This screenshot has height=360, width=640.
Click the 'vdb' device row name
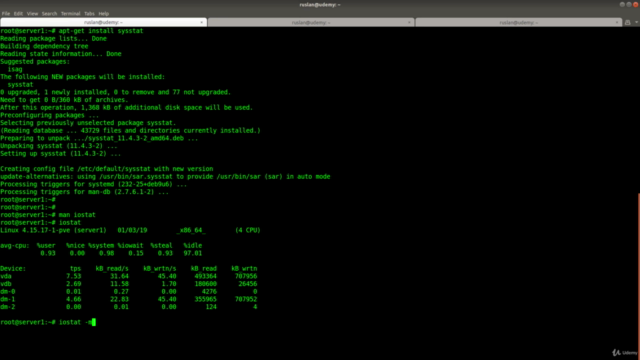[x=6, y=284]
